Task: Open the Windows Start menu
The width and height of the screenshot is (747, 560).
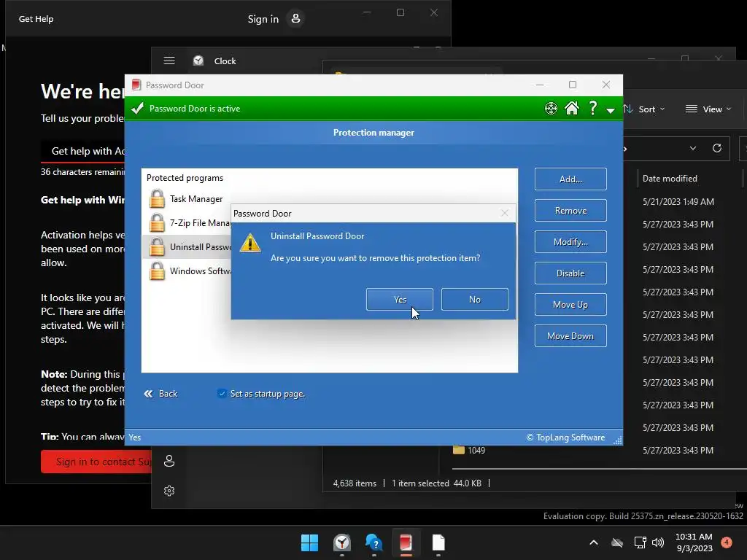Action: click(x=309, y=542)
